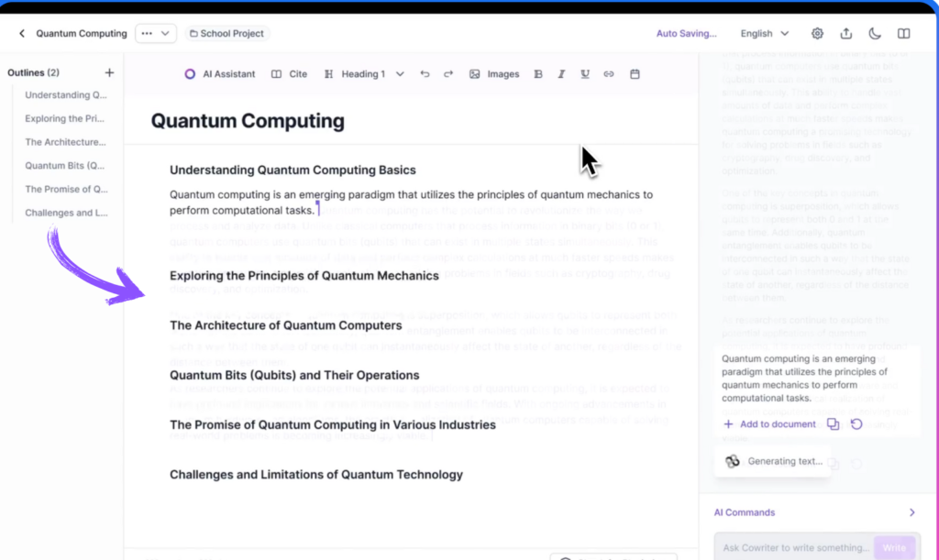Click the Cite toolbar button

[289, 74]
